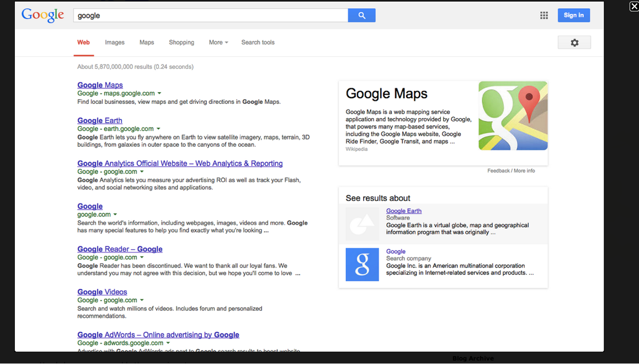Open the Google Earth result link
The image size is (639, 364).
pyautogui.click(x=100, y=121)
